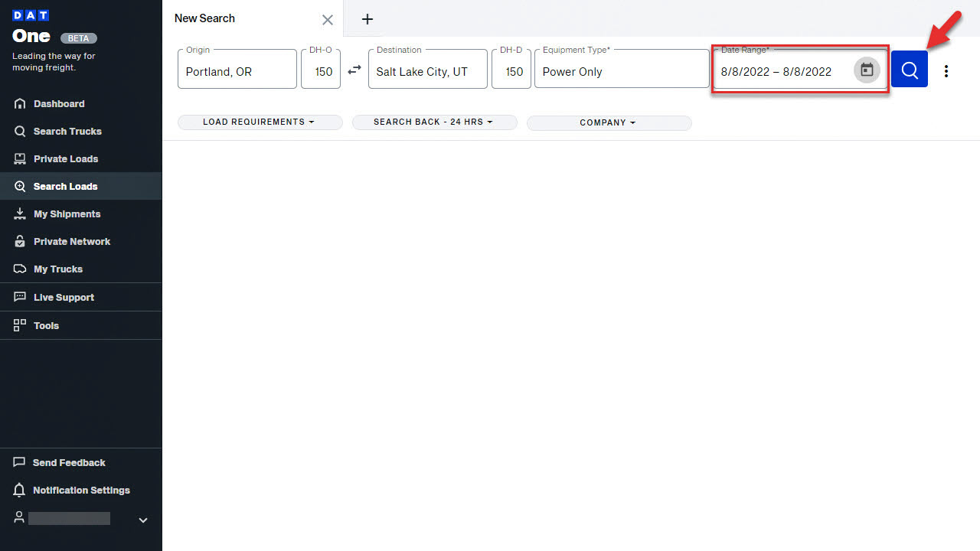Open Live Support
The width and height of the screenshot is (980, 551).
click(x=64, y=298)
